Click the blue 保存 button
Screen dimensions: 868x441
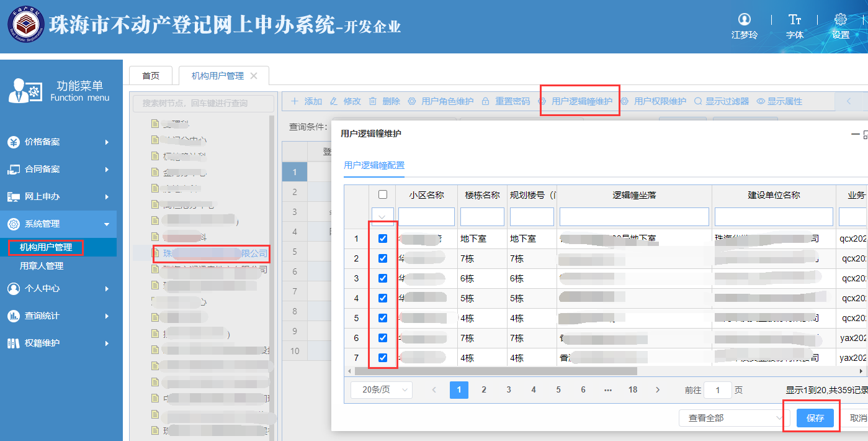pos(815,418)
